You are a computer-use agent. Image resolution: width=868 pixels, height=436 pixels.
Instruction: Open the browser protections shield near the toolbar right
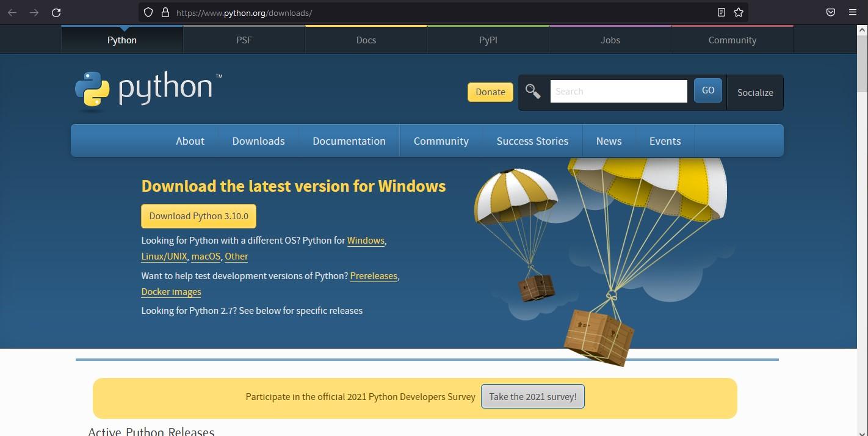coord(830,12)
